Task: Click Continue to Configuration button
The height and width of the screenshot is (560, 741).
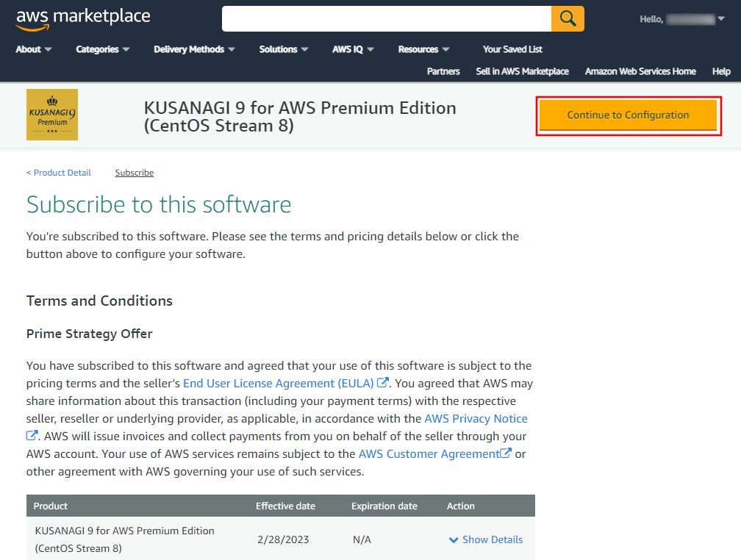Action: pyautogui.click(x=628, y=115)
